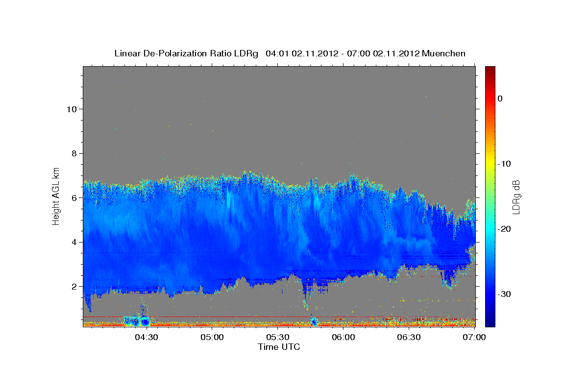The height and width of the screenshot is (392, 588).
Task: Click the 'Time UTC' x-axis label
Action: coord(279,347)
